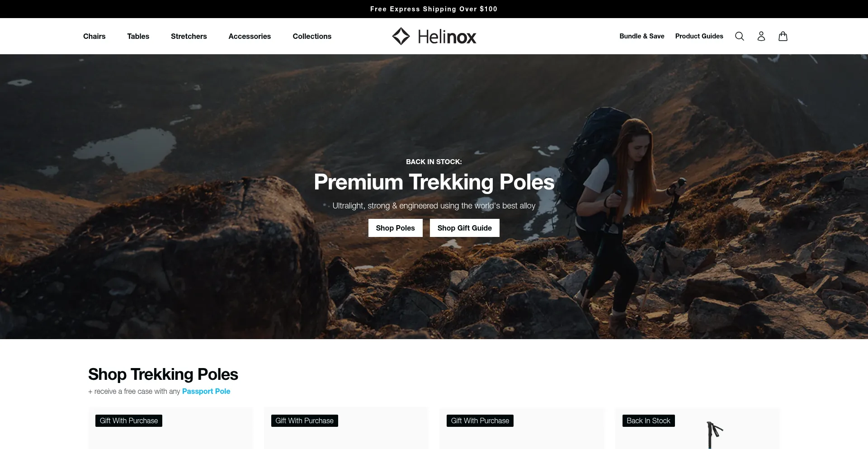Select the second Gift With Purchase product card
This screenshot has width=868, height=449.
point(346,428)
